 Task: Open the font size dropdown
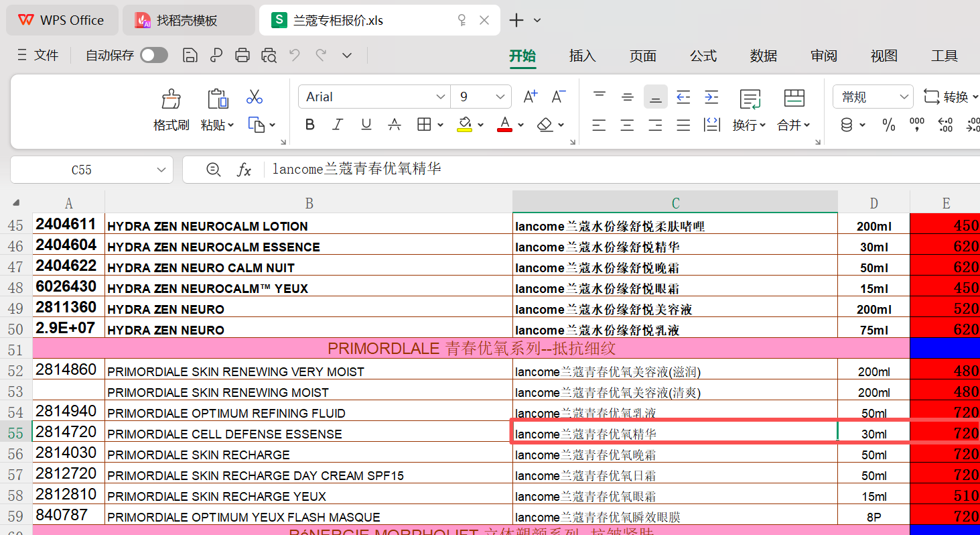(500, 97)
